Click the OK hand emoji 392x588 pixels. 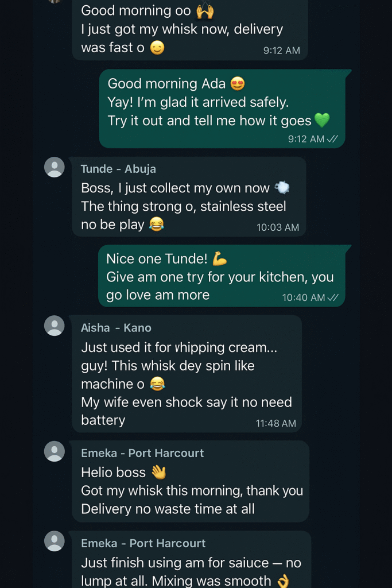click(x=284, y=581)
